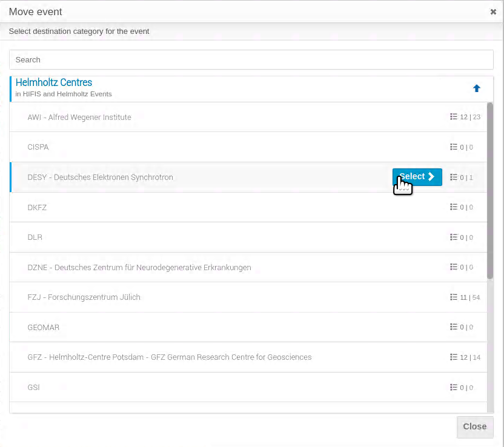Dismiss the dialog with the X icon
This screenshot has width=504, height=447.
(492, 12)
